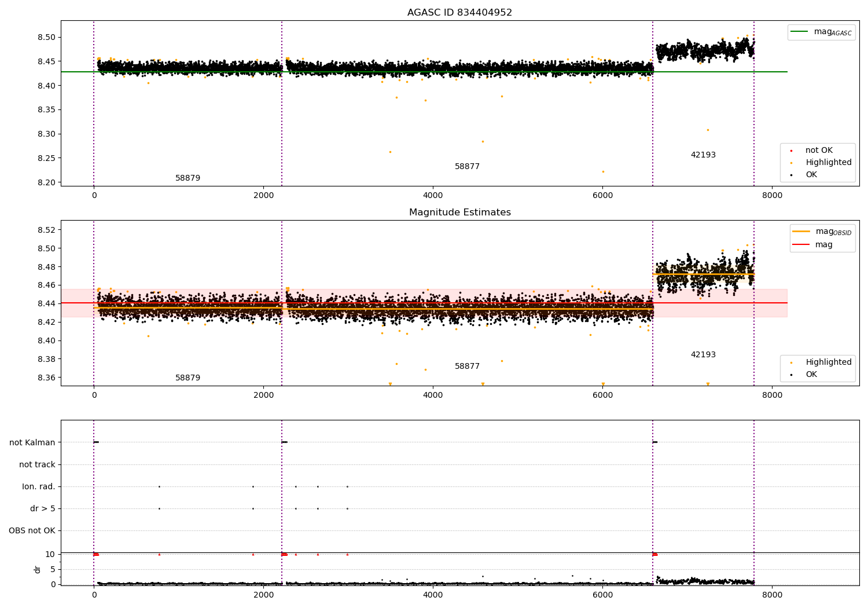Image resolution: width=868 pixels, height=608 pixels.
Task: Select the 'not track' row label
Action: coord(37,465)
